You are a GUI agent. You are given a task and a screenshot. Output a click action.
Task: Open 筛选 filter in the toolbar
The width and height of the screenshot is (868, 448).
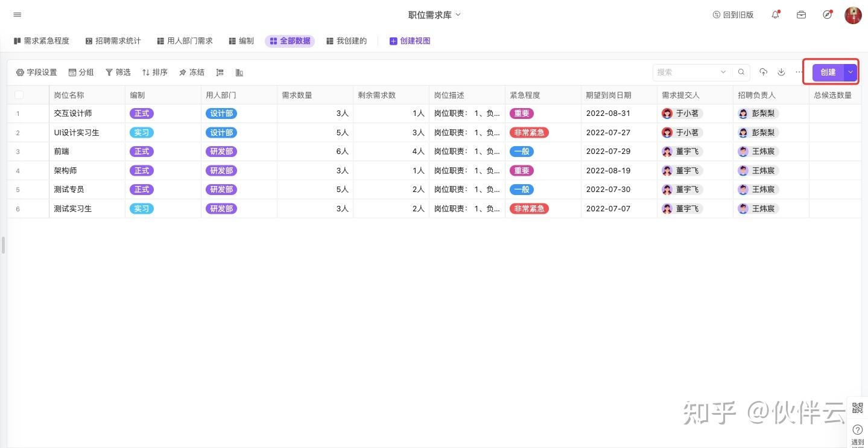(118, 72)
